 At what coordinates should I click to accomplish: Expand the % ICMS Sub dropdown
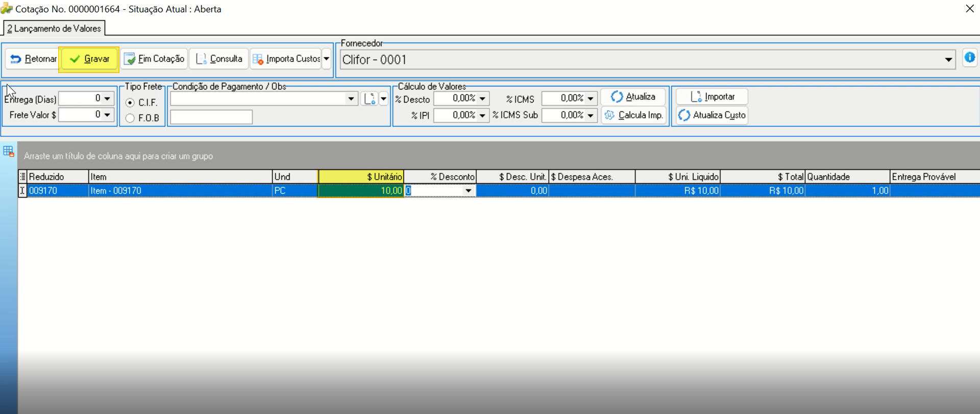tap(591, 115)
